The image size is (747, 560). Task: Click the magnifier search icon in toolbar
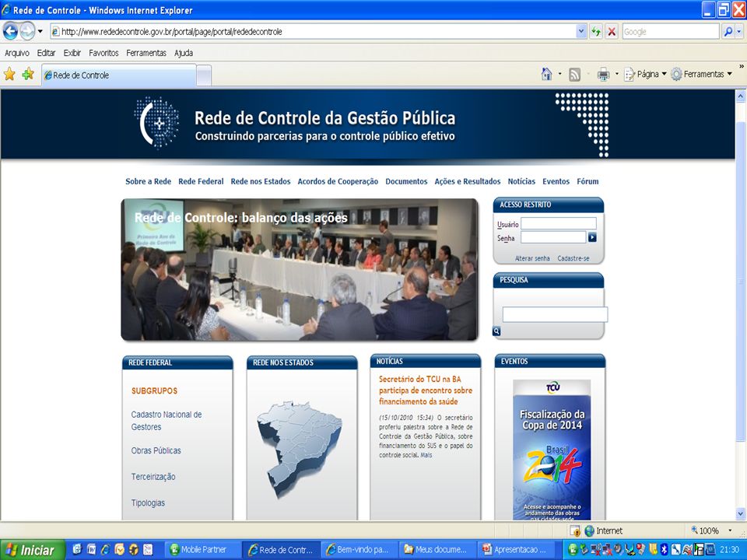pos(728,32)
